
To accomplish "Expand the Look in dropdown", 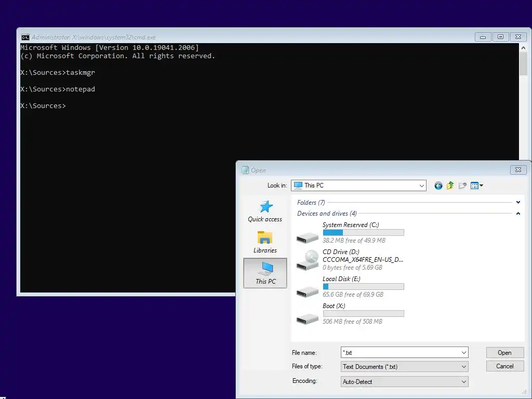I will point(421,185).
